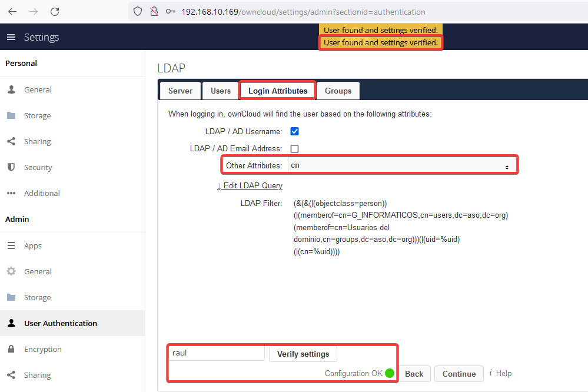588x392 pixels.
Task: Click the Help info icon
Action: point(490,373)
